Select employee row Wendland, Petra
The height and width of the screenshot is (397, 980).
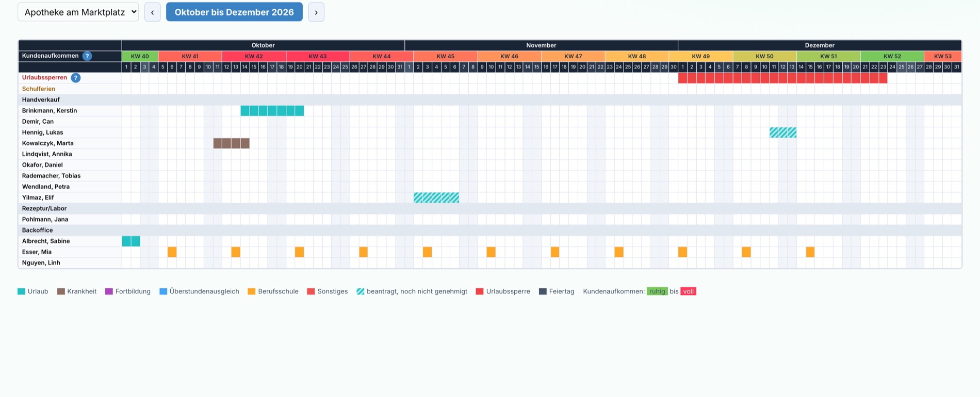click(x=490, y=187)
